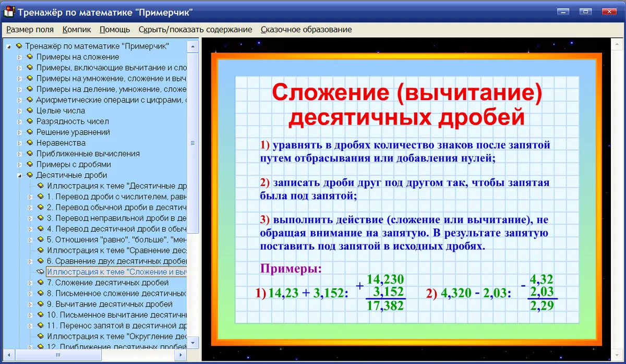Click the book icon next to "8. Письменное сложение десятичных"
626x364 pixels.
40,294
